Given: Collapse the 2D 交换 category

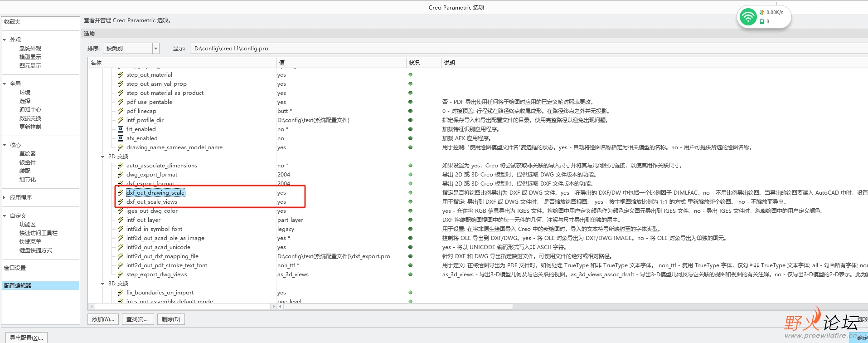Looking at the screenshot, I should click(x=103, y=157).
